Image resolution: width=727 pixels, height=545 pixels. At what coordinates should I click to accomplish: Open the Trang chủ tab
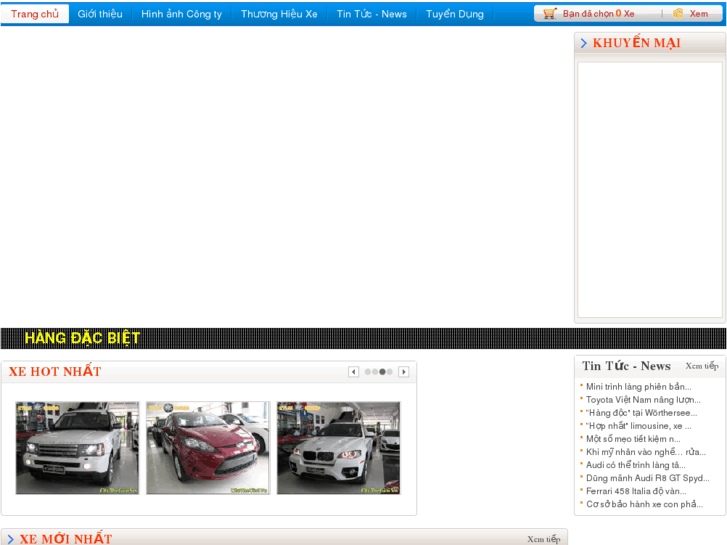(x=35, y=14)
